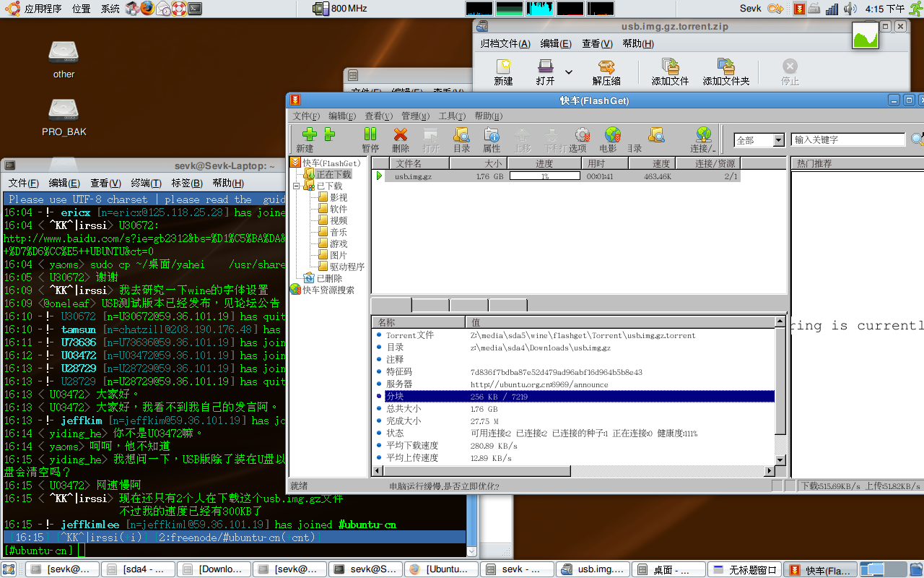The image size is (924, 578).
Task: Click the green running-man logout icon
Action: point(915,9)
